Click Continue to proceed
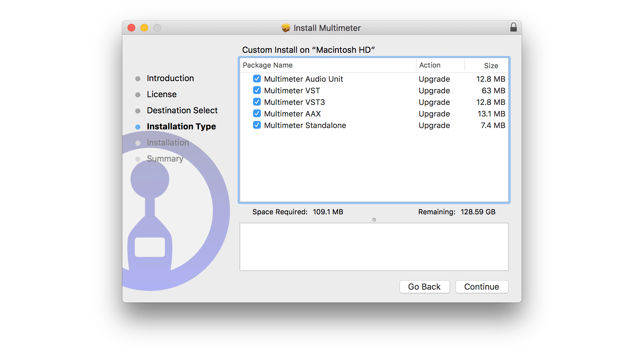This screenshot has height=354, width=644. 482,287
